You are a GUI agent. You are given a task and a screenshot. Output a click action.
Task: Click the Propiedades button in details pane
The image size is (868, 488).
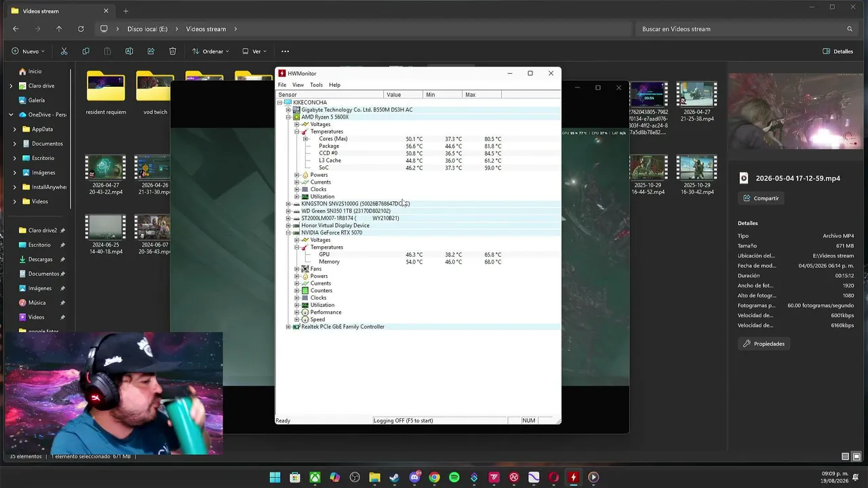pos(764,344)
